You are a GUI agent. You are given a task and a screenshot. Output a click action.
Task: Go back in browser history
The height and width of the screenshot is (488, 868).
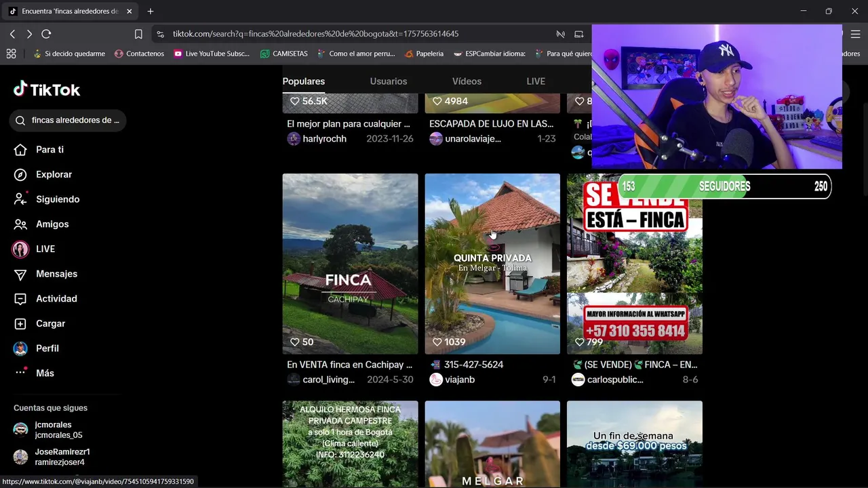coord(12,34)
